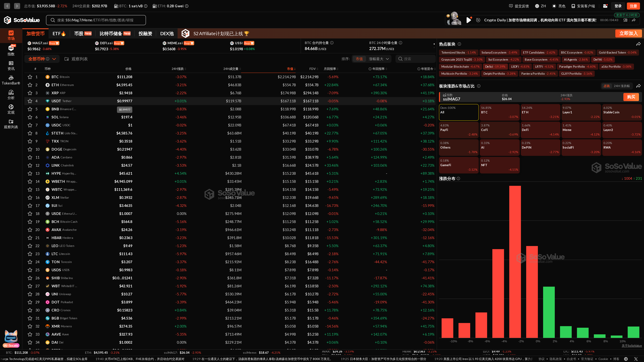Open the Telegram link icon
This screenshot has height=362, width=644.
[626, 359]
